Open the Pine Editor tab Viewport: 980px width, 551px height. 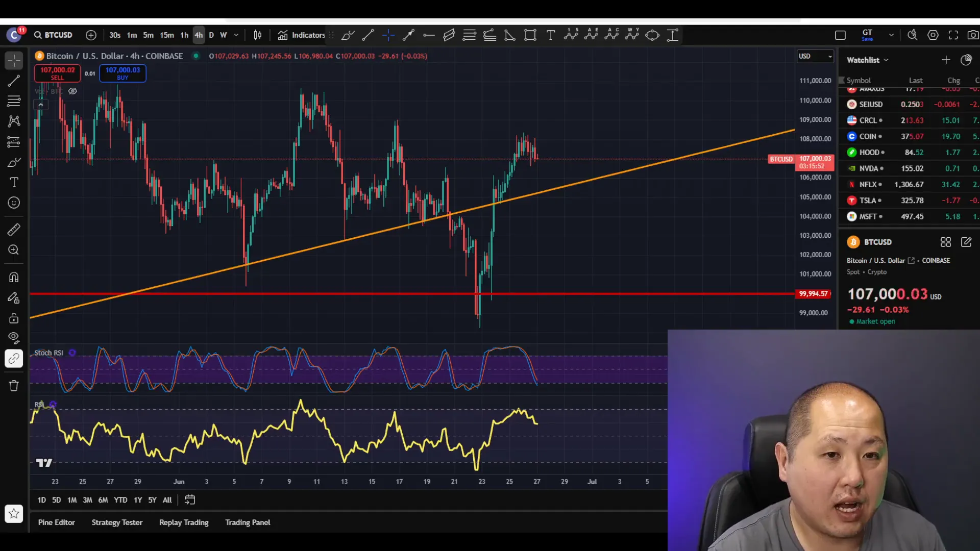point(57,522)
